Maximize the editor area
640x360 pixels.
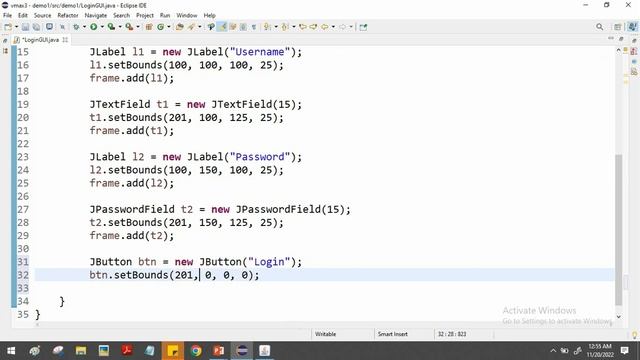click(621, 39)
